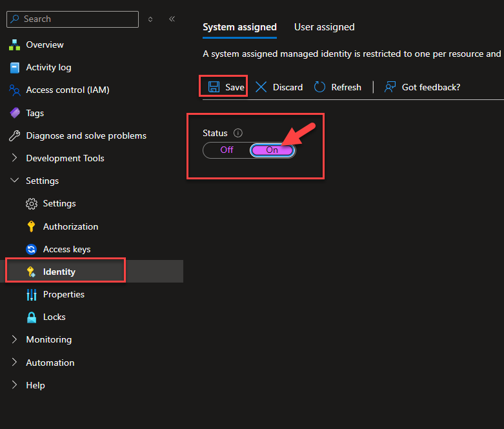Collapse the sidebar with double chevron
The width and height of the screenshot is (504, 429).
click(172, 19)
